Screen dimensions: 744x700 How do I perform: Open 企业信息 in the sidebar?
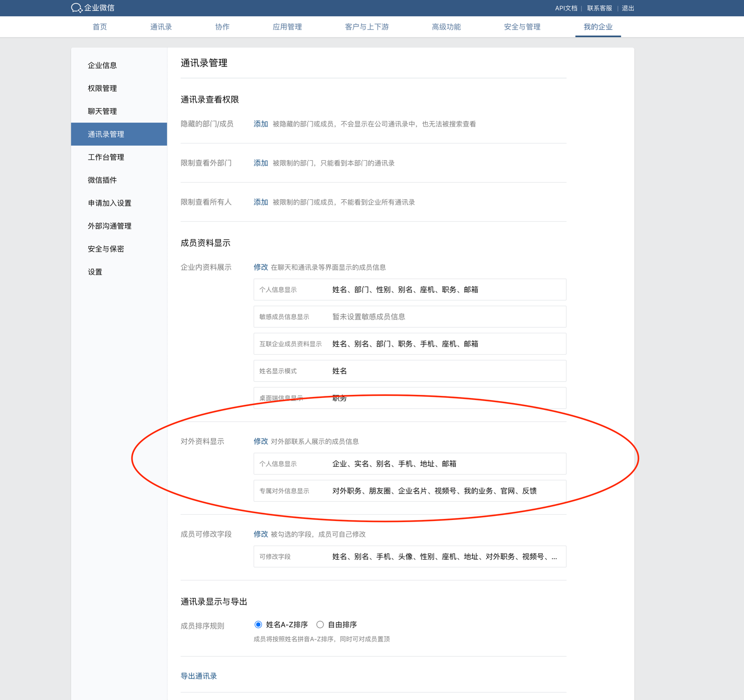pos(119,65)
